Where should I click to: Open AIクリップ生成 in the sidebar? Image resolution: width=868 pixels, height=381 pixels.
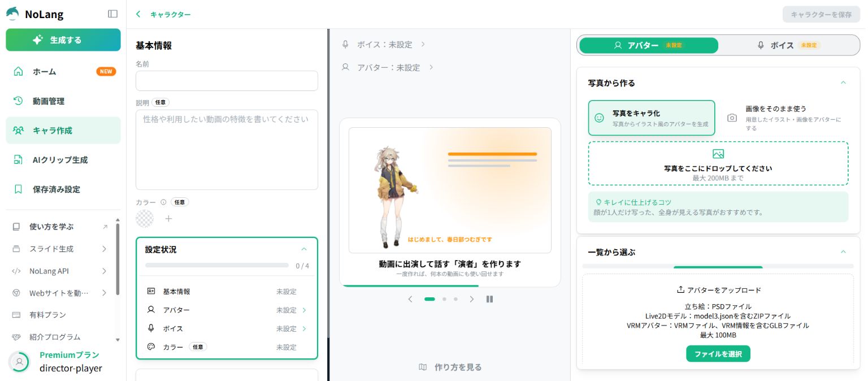(x=63, y=160)
